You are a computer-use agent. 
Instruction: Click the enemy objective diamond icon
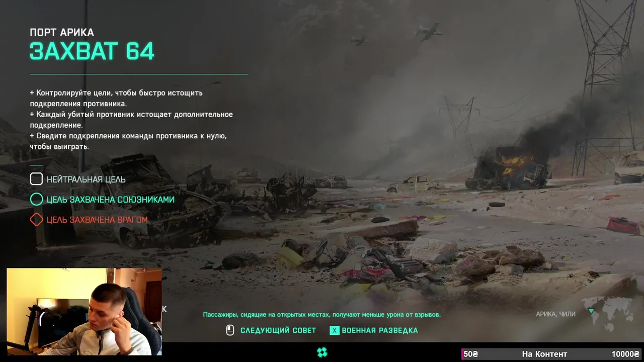coord(36,220)
